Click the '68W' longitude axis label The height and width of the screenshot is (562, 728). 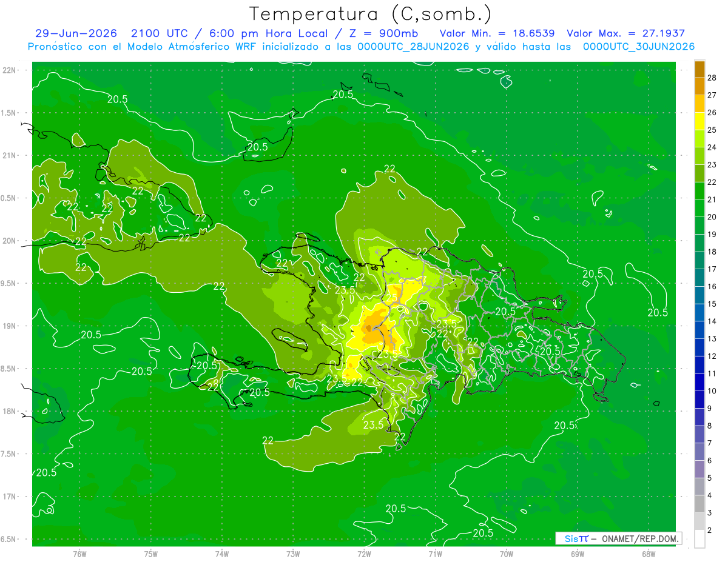[648, 554]
